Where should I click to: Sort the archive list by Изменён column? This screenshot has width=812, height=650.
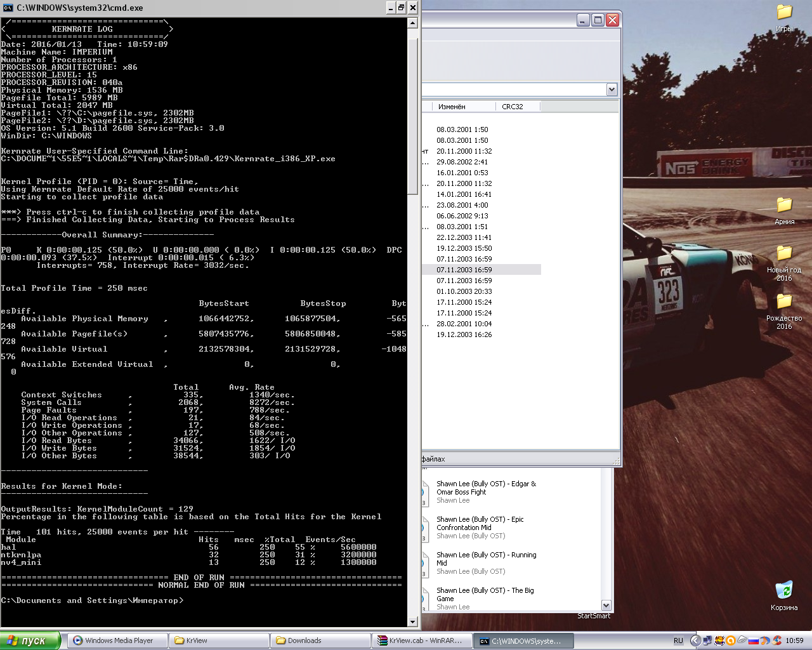(452, 107)
